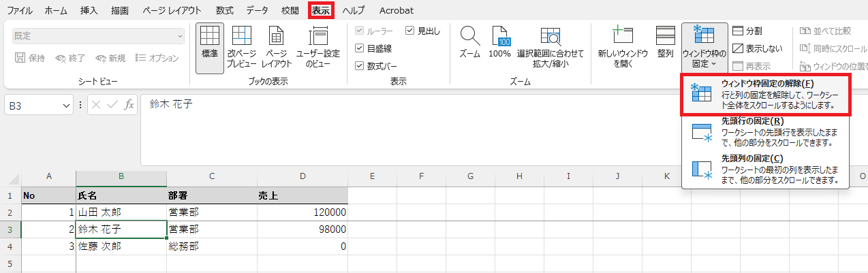Screen dimensions: 868x273
Task: Select the cell with value 120000
Action: [x=303, y=212]
